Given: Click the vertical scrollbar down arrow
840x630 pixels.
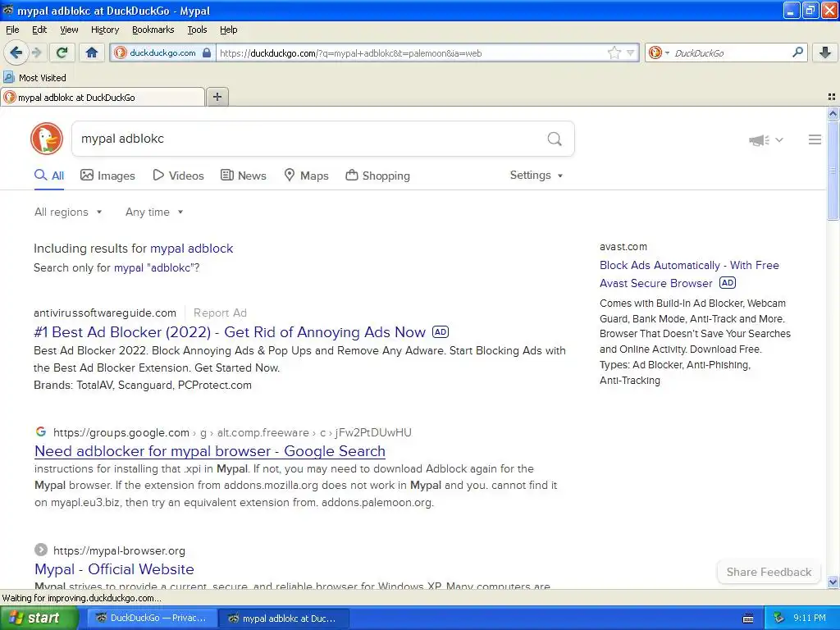Looking at the screenshot, I should coord(833,582).
